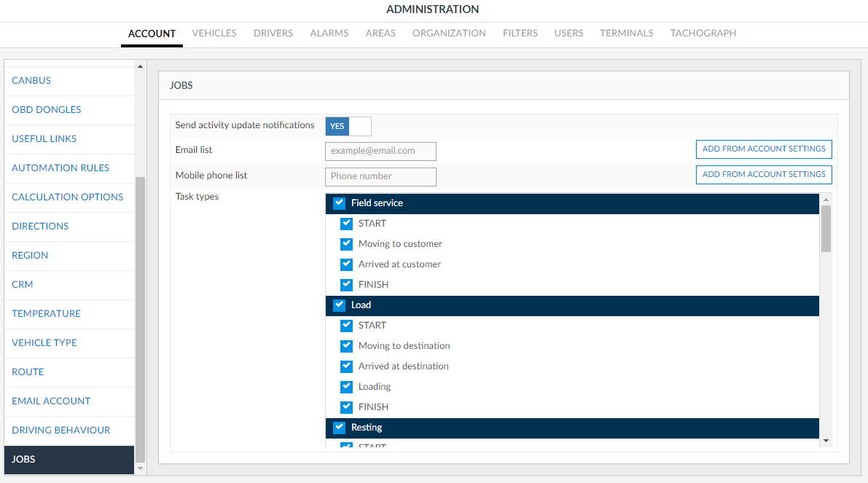868x483 pixels.
Task: Click the Mobile phone list input field
Action: [380, 176]
